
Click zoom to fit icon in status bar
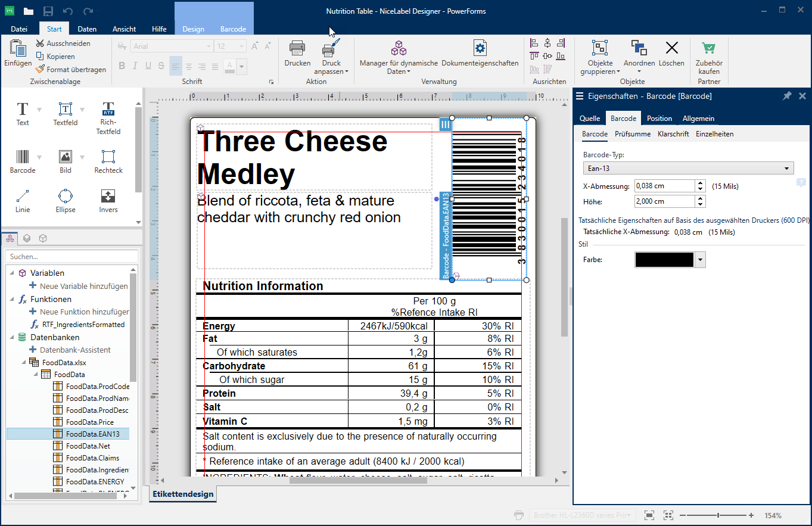(649, 515)
